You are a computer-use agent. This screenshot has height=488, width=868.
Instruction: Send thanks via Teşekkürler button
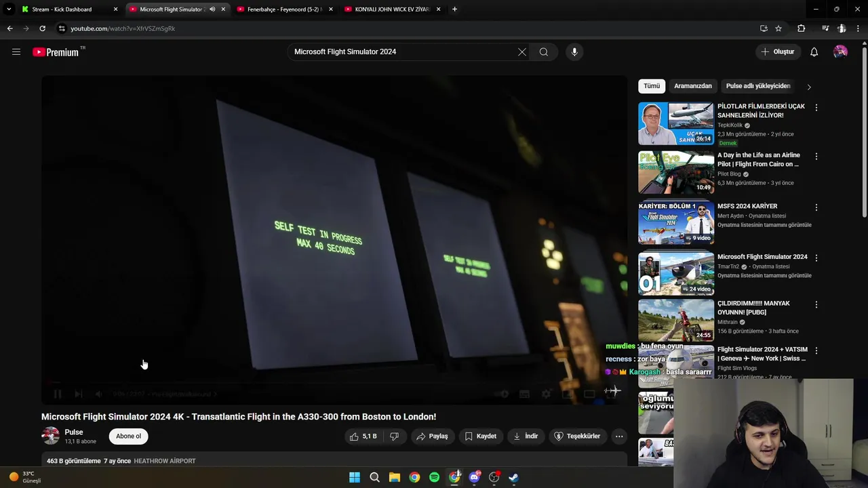pos(577,436)
